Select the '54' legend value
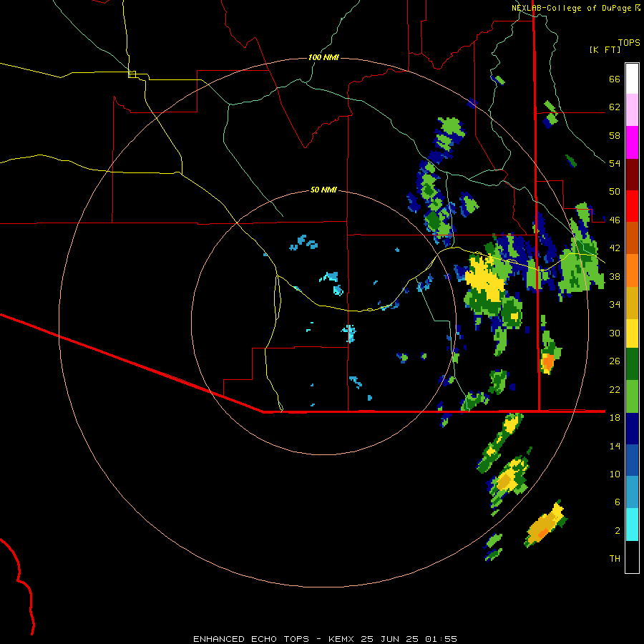Viewport: 644px width, 644px height. pos(615,163)
